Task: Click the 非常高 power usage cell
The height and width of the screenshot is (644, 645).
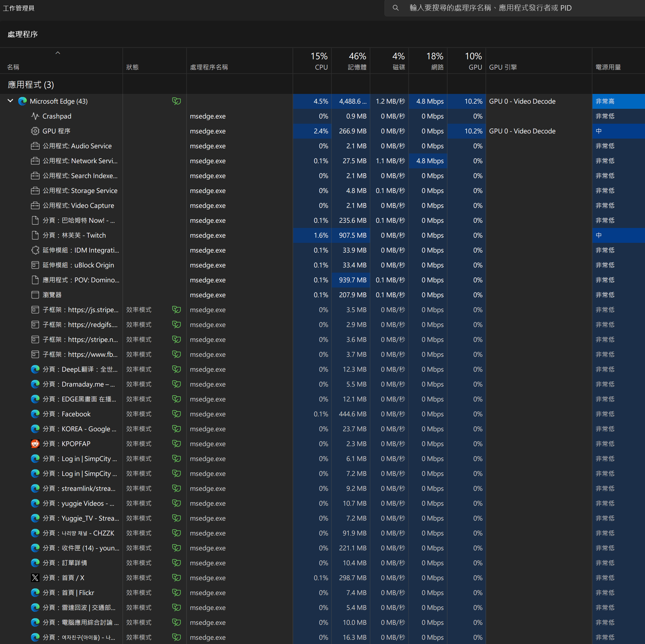Action: (619, 101)
